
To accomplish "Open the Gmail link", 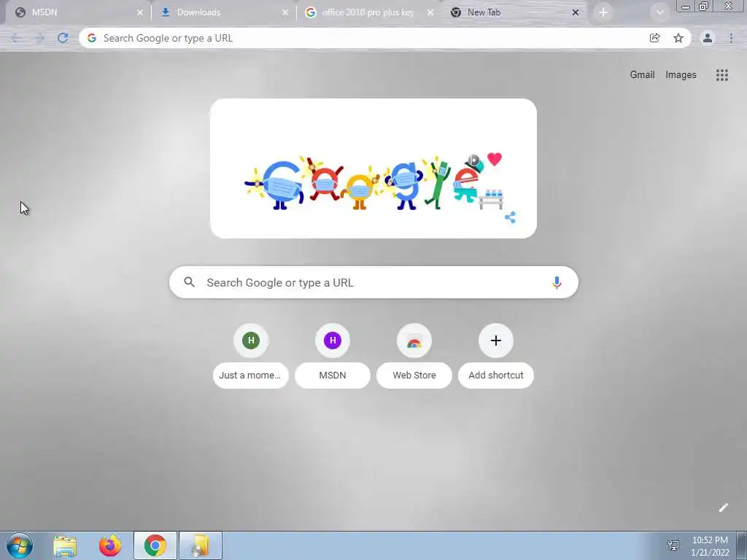I will (642, 75).
